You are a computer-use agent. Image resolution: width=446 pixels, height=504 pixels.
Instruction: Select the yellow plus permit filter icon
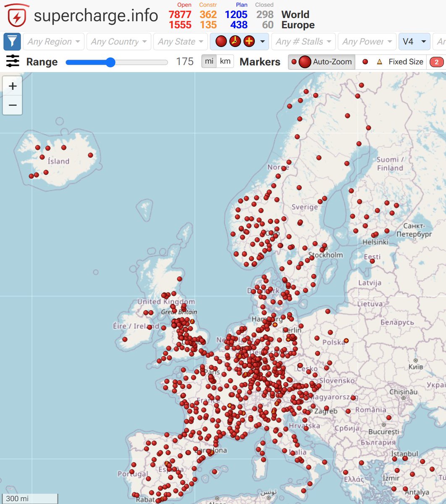[249, 41]
